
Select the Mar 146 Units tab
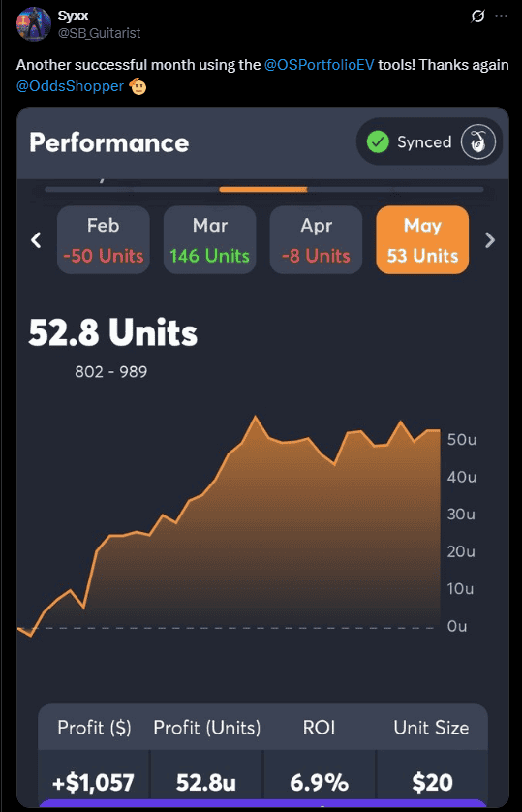click(209, 239)
